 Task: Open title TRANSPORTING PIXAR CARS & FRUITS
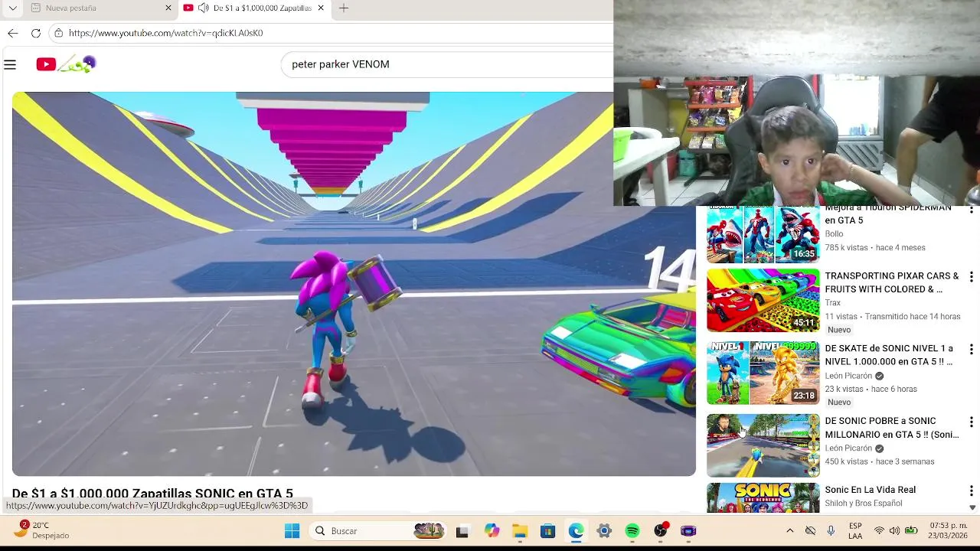coord(891,282)
